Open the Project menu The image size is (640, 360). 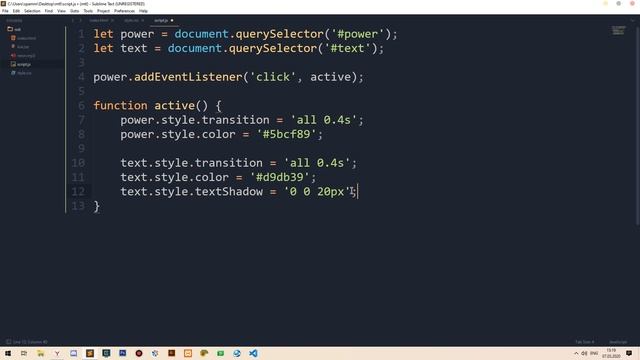[x=103, y=11]
